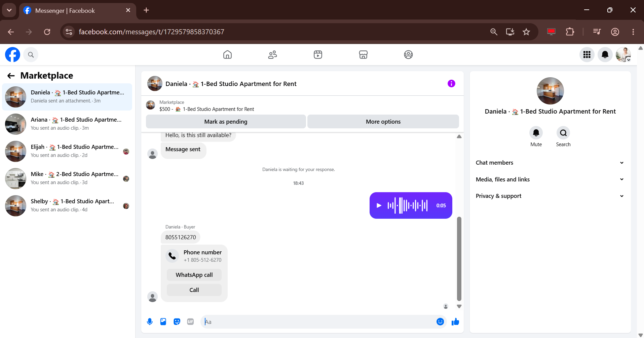644x338 pixels.
Task: Open site information icon in address bar
Action: coord(69,32)
